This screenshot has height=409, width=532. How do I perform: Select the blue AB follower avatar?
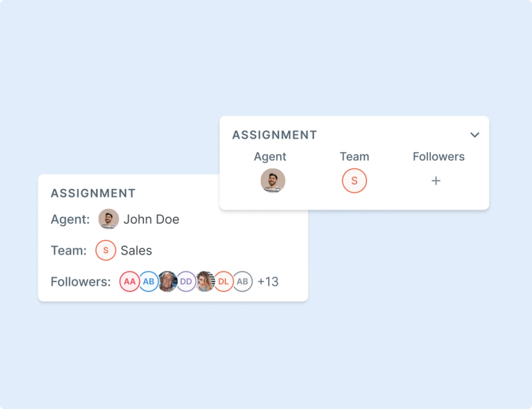click(x=149, y=281)
